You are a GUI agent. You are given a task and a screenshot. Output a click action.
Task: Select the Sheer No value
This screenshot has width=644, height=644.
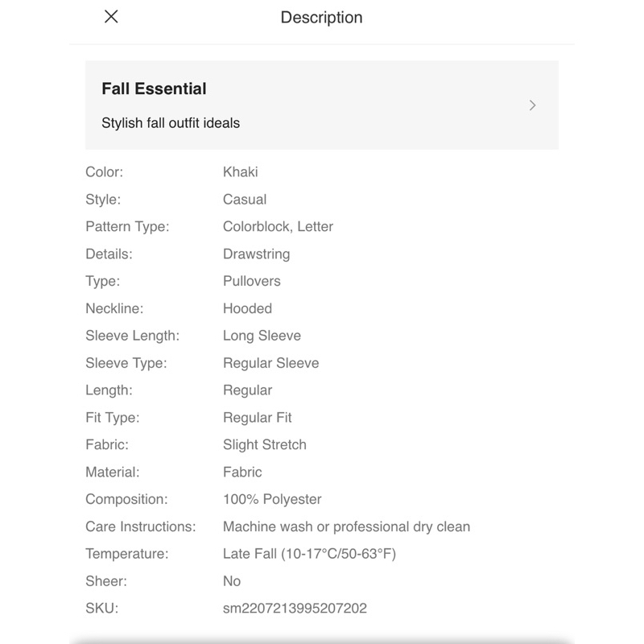pyautogui.click(x=232, y=581)
